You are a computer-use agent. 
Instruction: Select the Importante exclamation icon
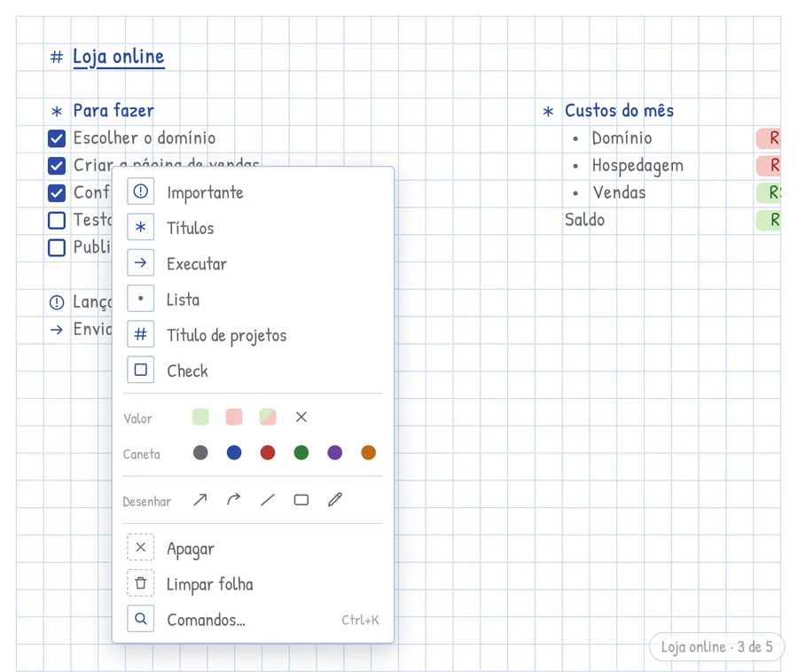coord(140,191)
